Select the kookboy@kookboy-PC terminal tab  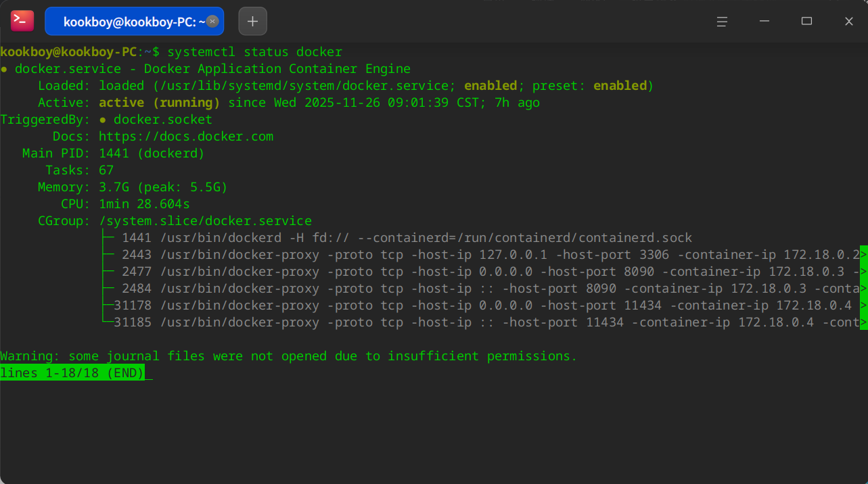click(x=134, y=22)
